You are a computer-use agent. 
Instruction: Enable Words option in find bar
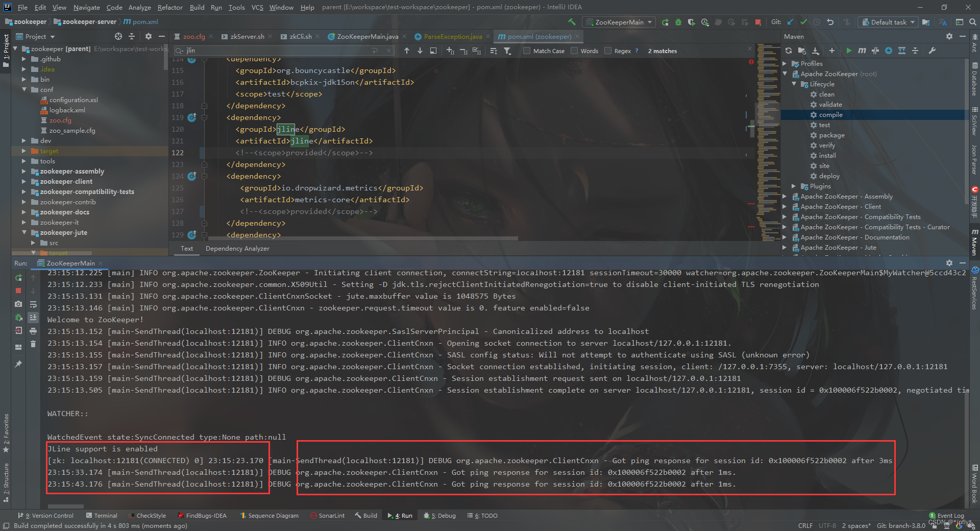[x=584, y=51]
